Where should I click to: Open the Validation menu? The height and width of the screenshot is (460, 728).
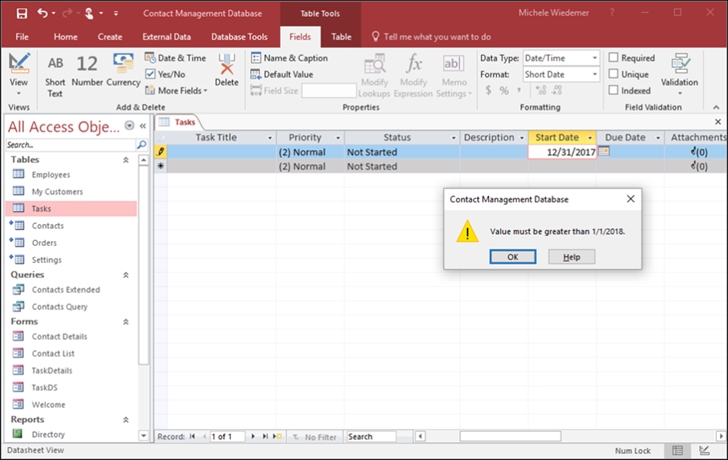point(680,74)
